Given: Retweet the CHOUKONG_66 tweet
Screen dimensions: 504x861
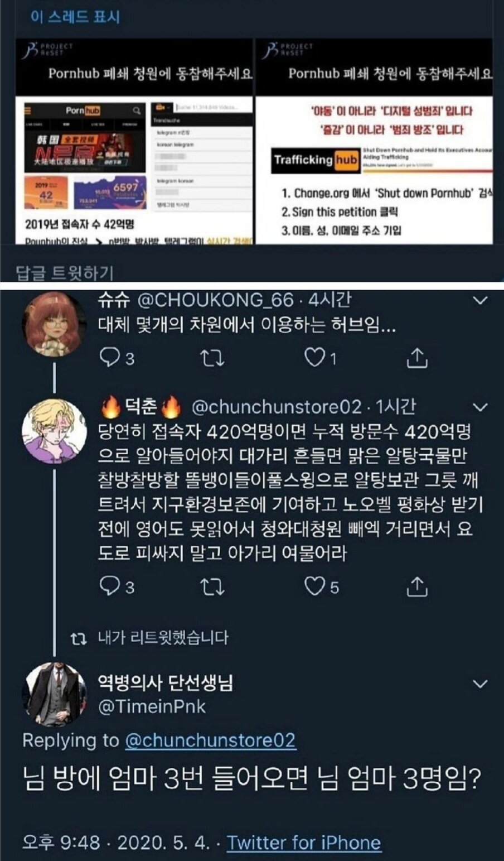Looking at the screenshot, I should (x=212, y=358).
